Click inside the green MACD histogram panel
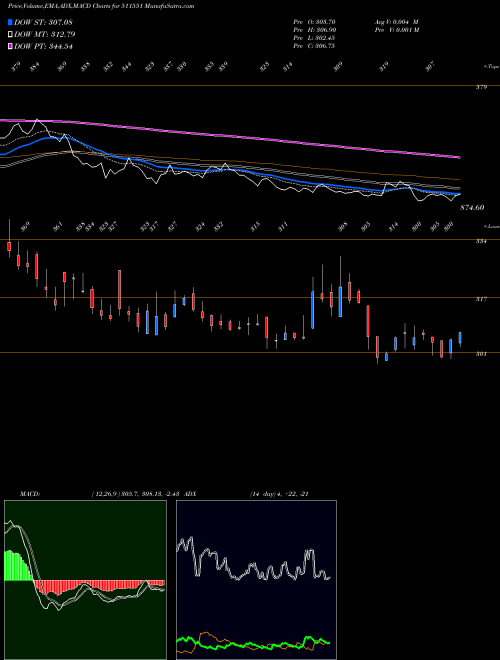This screenshot has height=660, width=500. (85, 580)
